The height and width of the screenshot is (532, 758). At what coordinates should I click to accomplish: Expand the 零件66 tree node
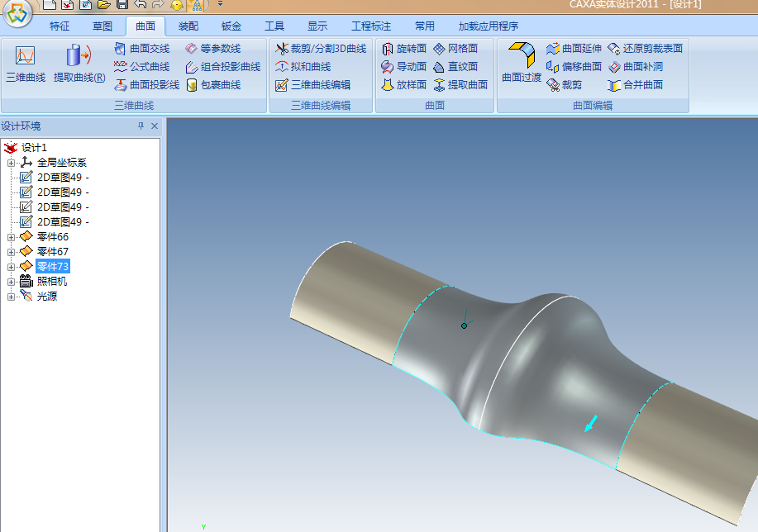click(x=11, y=237)
